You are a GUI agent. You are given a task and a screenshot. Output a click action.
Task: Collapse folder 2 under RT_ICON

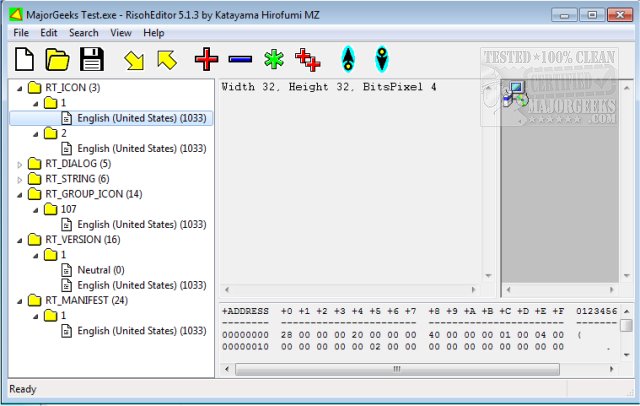[36, 134]
